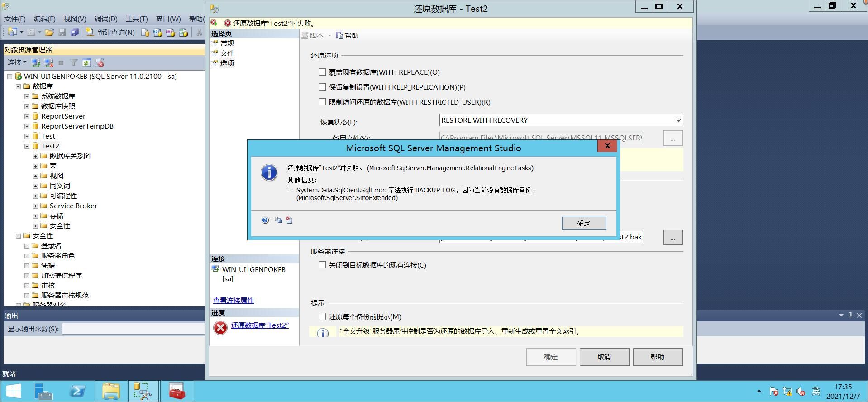Expand the 系统数据库 node
Image resolution: width=868 pixels, height=402 pixels.
(27, 96)
